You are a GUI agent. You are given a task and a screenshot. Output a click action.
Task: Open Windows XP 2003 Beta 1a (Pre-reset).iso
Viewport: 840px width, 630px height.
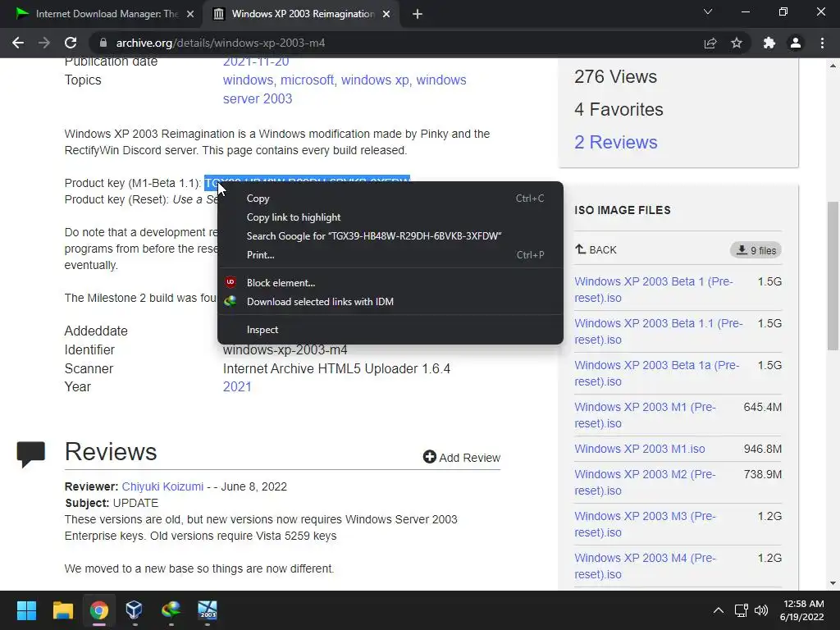(x=657, y=373)
